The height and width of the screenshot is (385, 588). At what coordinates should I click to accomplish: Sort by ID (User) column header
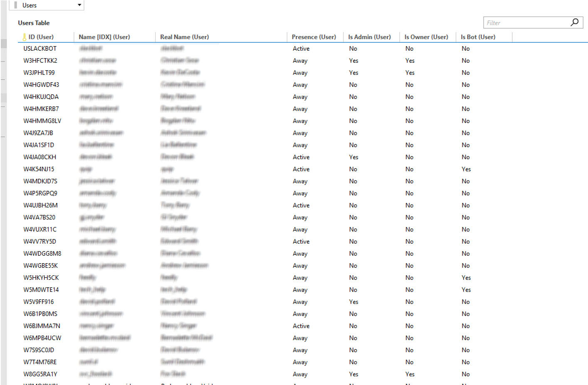[41, 37]
